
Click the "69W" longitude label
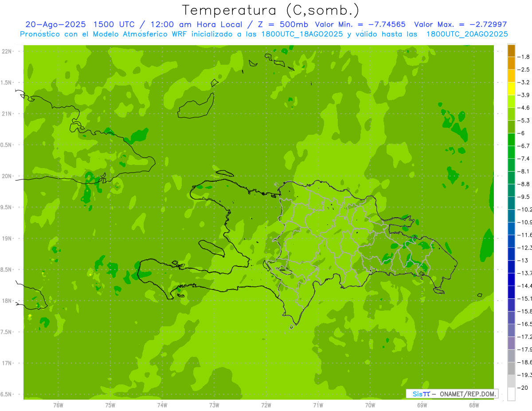click(x=422, y=405)
